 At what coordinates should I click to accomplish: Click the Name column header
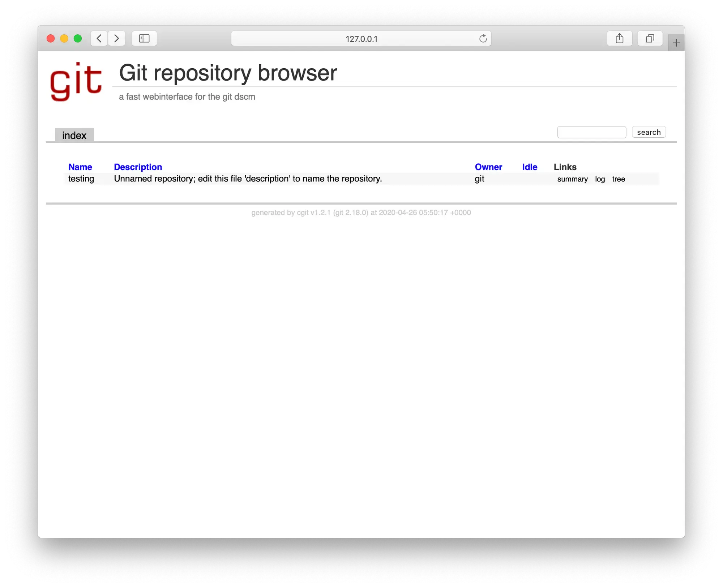tap(80, 167)
